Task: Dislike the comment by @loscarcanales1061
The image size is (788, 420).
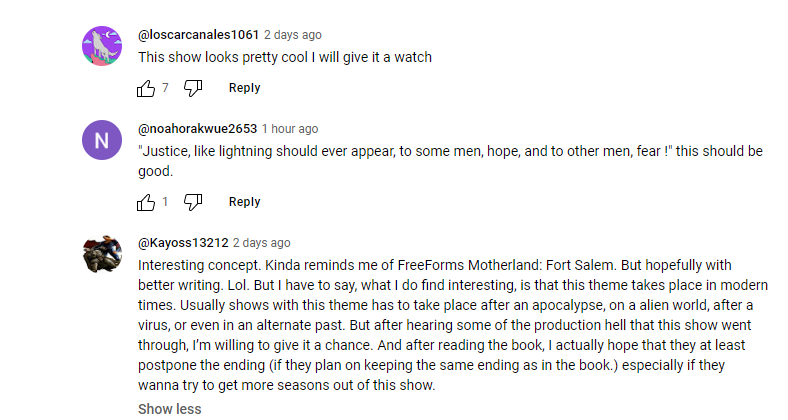Action: pyautogui.click(x=194, y=88)
